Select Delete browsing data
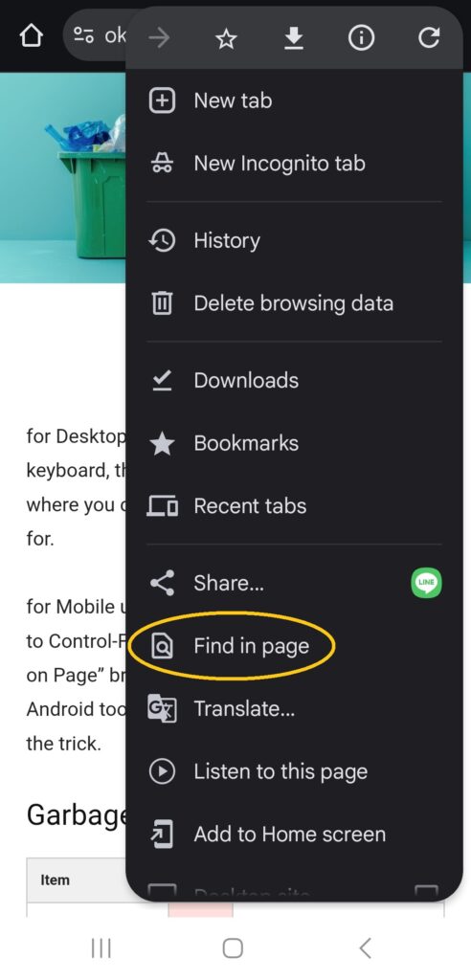Image resolution: width=471 pixels, height=980 pixels. (x=294, y=303)
